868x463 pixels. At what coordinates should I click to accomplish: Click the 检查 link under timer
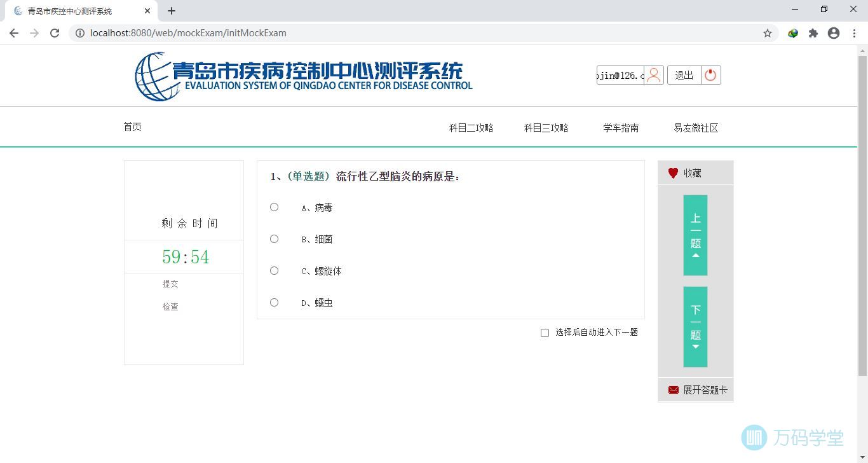170,307
